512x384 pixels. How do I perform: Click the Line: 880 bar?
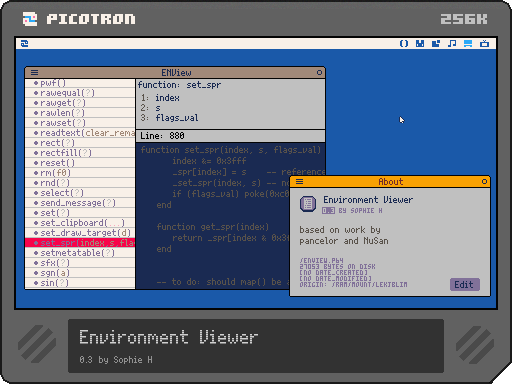pos(230,136)
